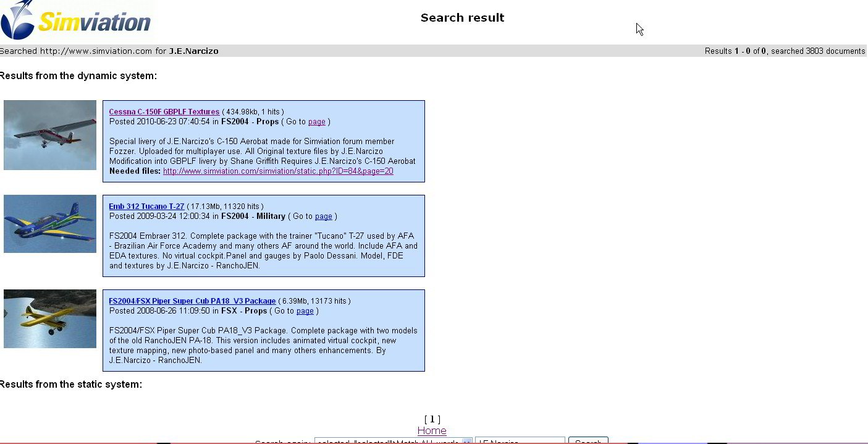Click '( 434.98kb, 1 hits )' text
This screenshot has width=868, height=444.
click(x=253, y=112)
